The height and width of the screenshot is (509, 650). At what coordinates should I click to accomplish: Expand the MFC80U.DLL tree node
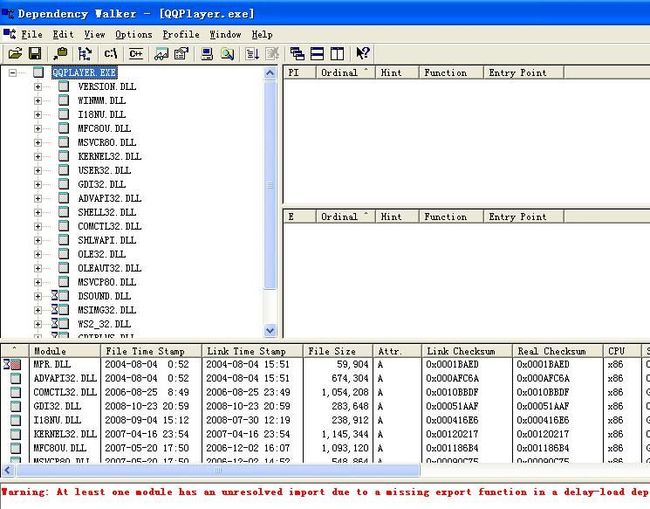[38, 128]
